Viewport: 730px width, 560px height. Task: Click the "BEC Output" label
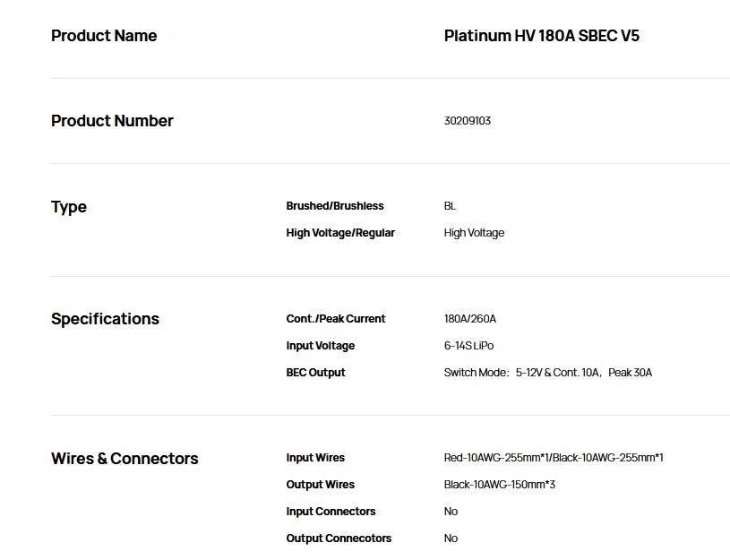pyautogui.click(x=315, y=373)
